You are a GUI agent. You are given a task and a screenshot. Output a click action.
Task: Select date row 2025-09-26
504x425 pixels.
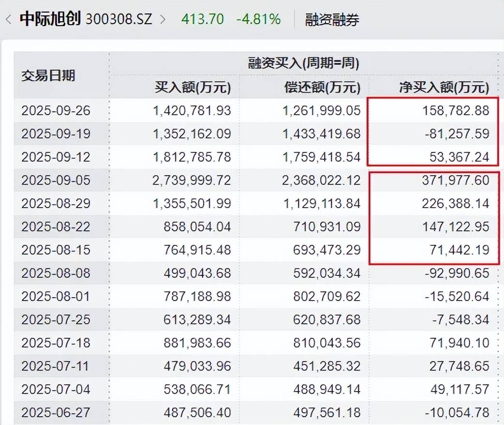(56, 111)
